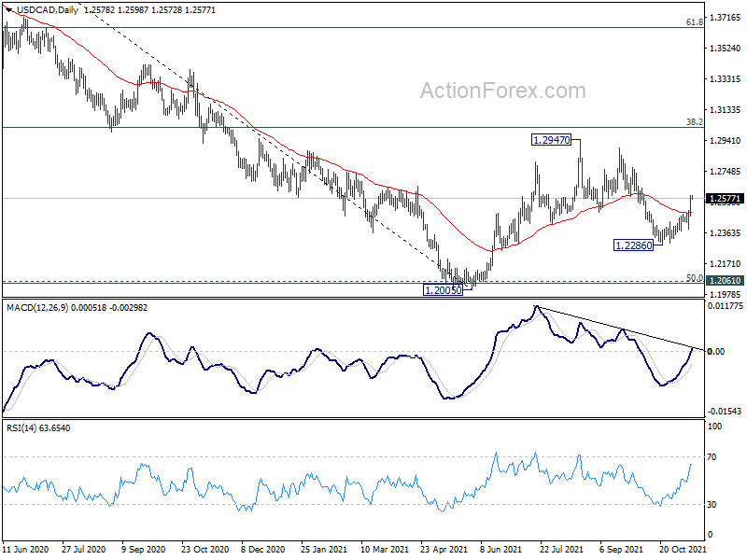Click the ActionForex.com watermark
The height and width of the screenshot is (560, 747).
(x=502, y=91)
